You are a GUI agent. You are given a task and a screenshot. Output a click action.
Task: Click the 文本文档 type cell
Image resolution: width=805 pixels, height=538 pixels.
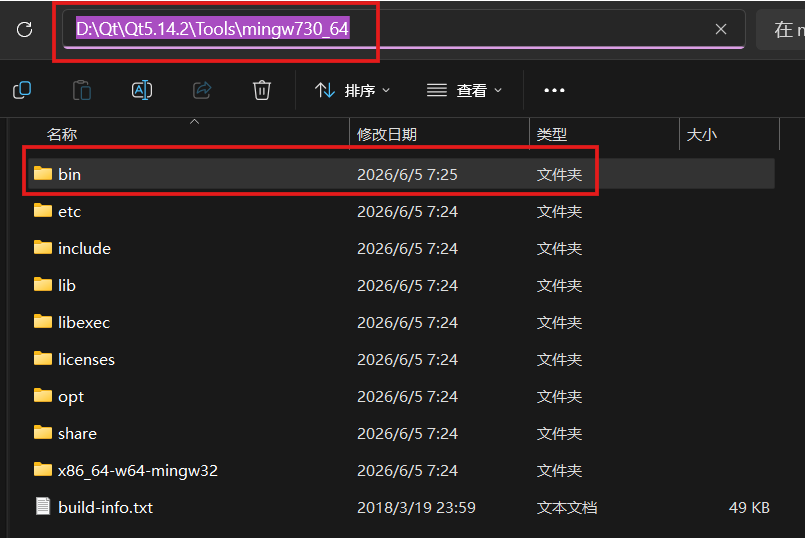pyautogui.click(x=567, y=507)
